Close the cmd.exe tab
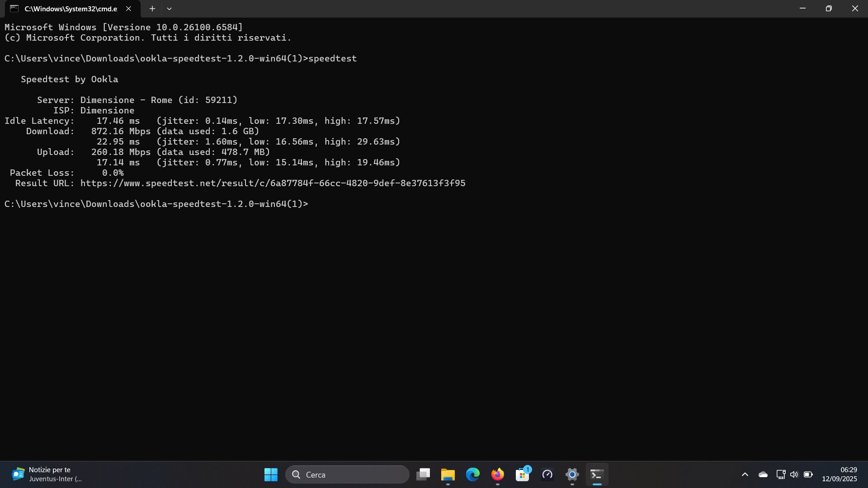The height and width of the screenshot is (488, 868). tap(128, 9)
